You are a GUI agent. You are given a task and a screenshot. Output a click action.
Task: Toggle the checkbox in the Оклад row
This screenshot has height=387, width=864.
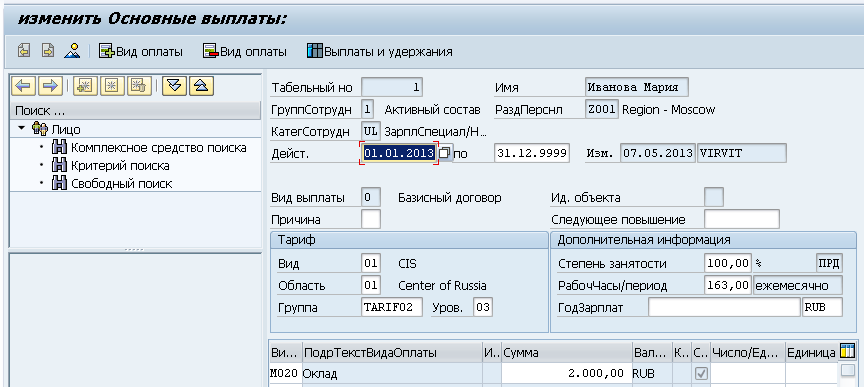(701, 373)
